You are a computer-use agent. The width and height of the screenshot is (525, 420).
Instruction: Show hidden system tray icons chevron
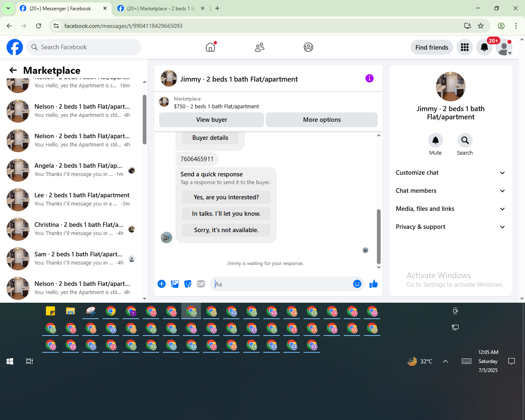[445, 361]
